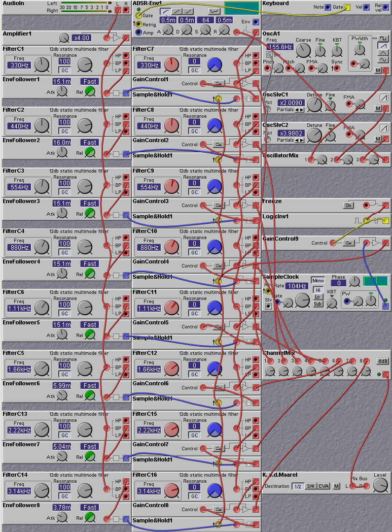The image size is (392, 532).
Task: Toggle ChannelMix -6dB attenuation
Action: click(382, 361)
